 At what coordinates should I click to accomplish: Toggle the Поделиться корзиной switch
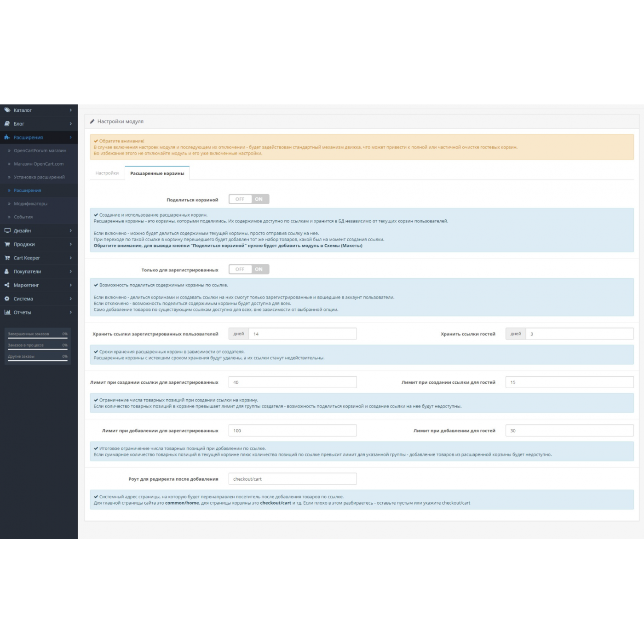[x=249, y=199]
